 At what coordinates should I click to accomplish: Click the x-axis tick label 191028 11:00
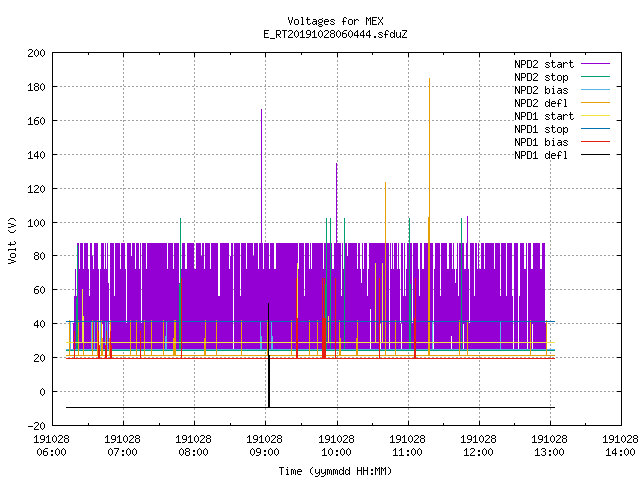[407, 445]
